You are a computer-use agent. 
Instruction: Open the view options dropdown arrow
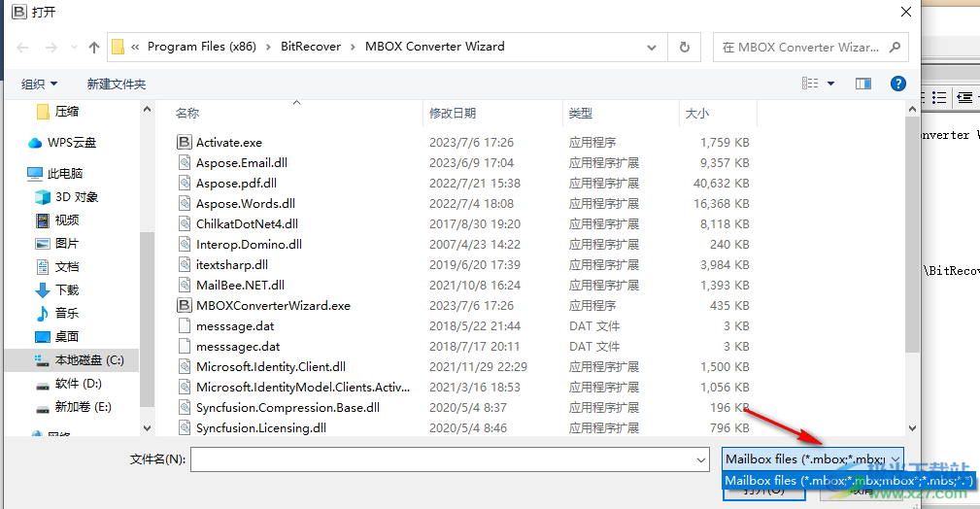[x=831, y=84]
